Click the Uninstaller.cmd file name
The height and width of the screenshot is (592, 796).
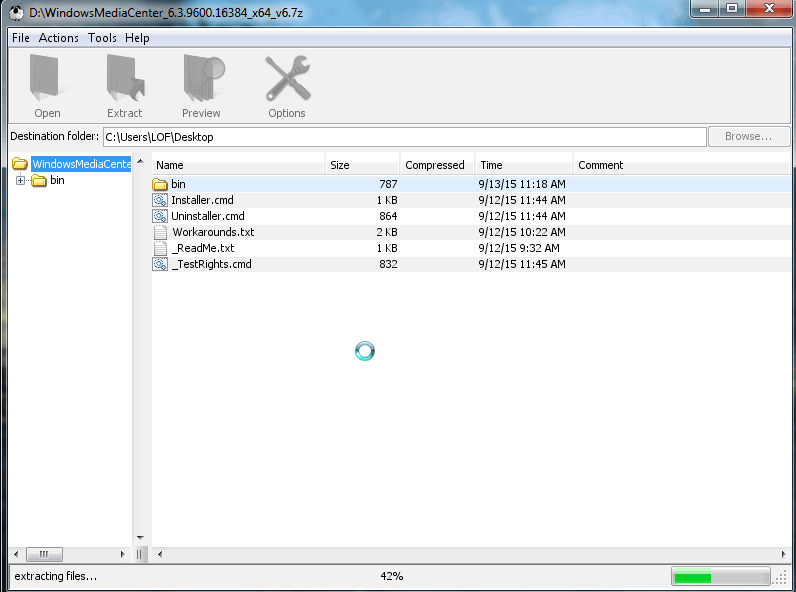point(208,216)
